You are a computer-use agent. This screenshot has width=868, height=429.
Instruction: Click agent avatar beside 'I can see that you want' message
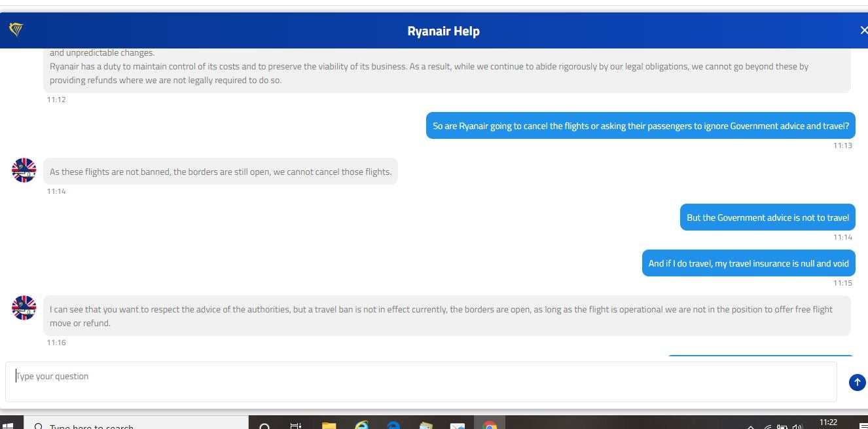[x=24, y=308]
